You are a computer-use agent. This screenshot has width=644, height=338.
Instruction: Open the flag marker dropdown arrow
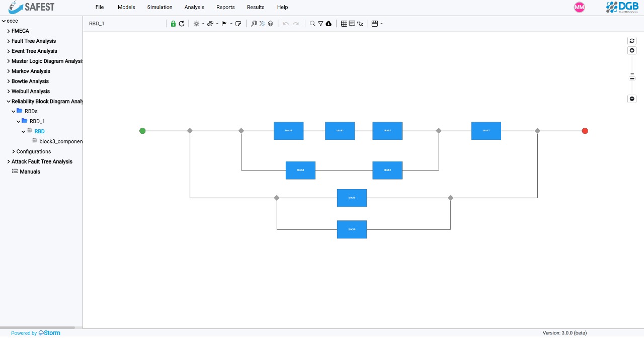[x=231, y=23]
